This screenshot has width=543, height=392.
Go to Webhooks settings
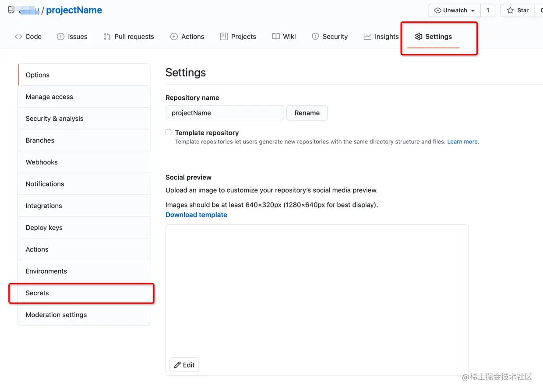42,162
